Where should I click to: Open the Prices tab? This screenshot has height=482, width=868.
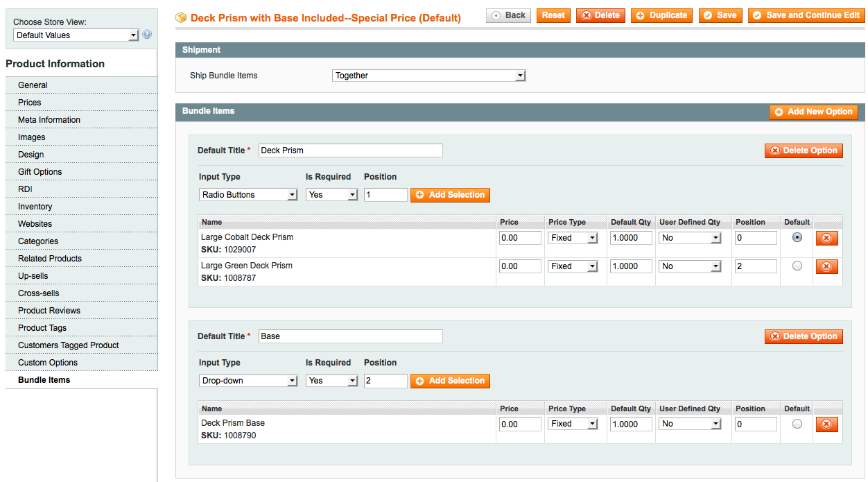[82, 103]
